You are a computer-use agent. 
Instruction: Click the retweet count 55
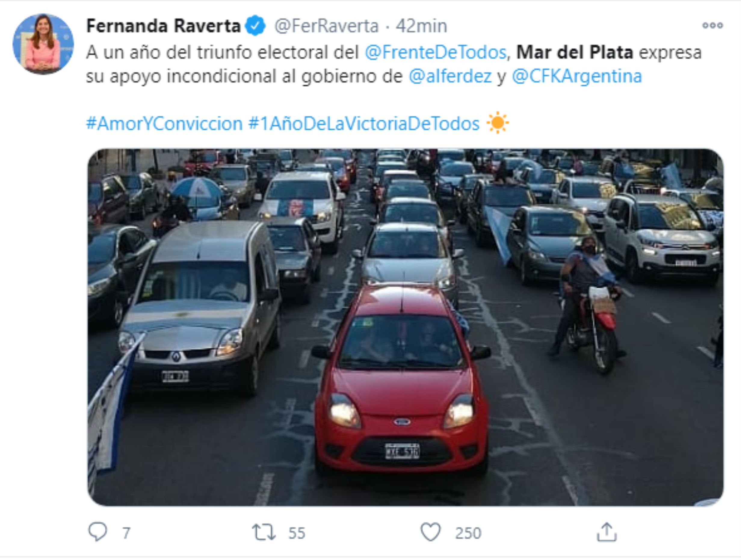coord(297,533)
